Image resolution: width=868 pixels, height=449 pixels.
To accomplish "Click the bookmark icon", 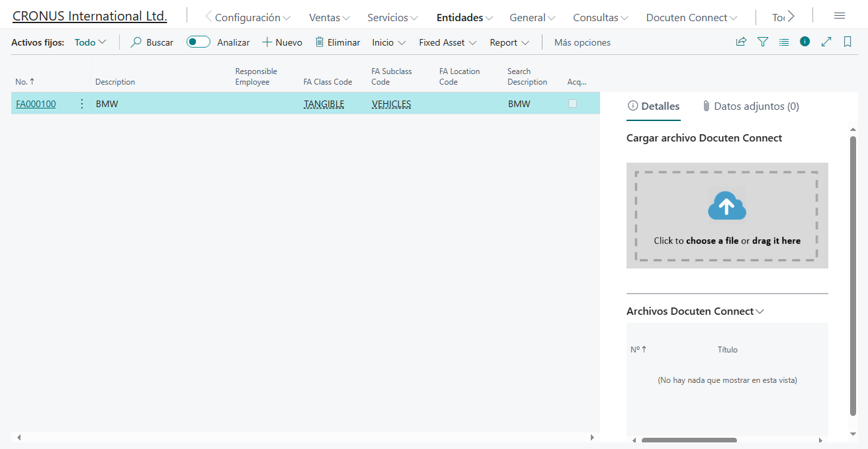I will tap(847, 42).
